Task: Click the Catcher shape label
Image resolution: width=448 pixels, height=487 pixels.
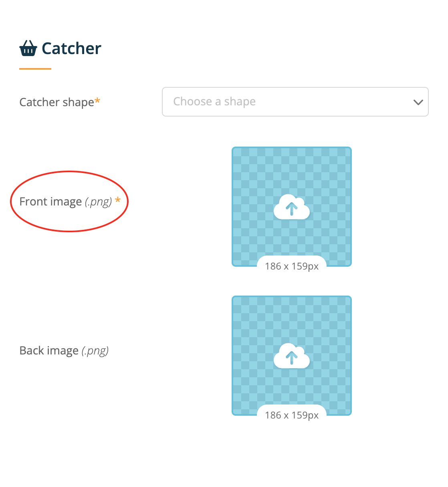Action: (57, 102)
